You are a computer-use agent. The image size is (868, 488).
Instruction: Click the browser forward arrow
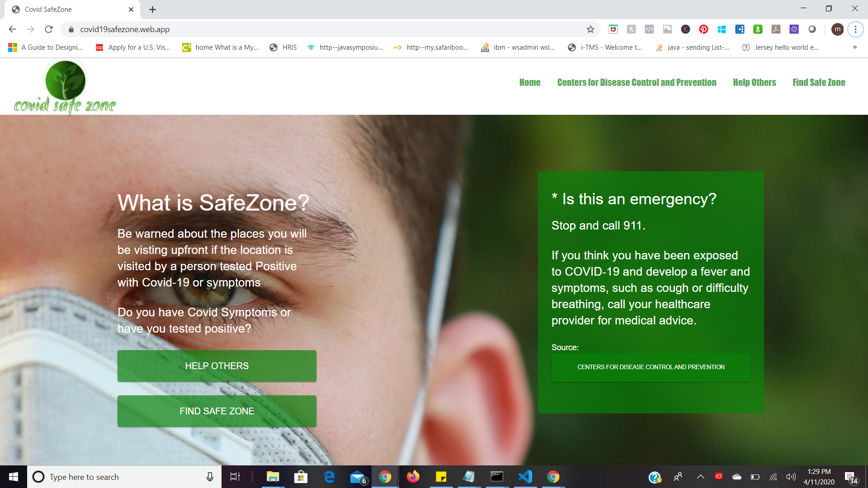[30, 29]
